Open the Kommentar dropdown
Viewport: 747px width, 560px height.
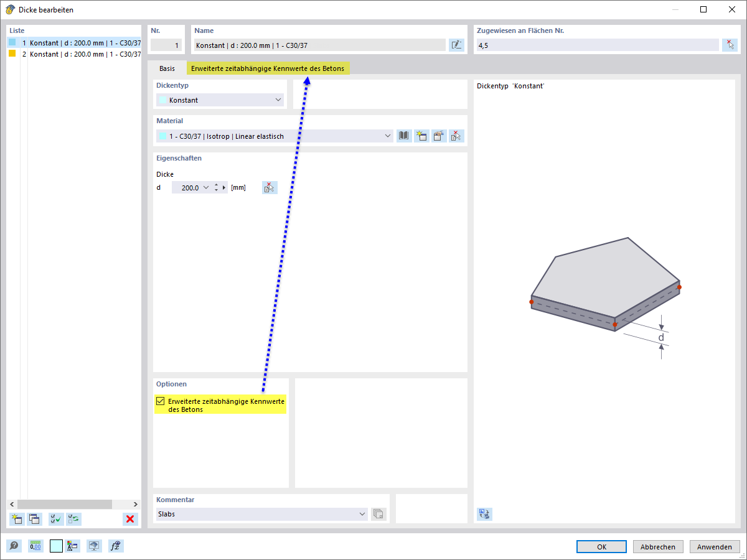pos(363,514)
